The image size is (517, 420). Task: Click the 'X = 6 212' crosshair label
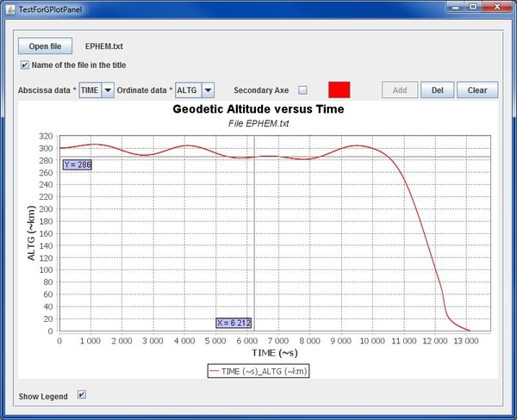pos(234,323)
